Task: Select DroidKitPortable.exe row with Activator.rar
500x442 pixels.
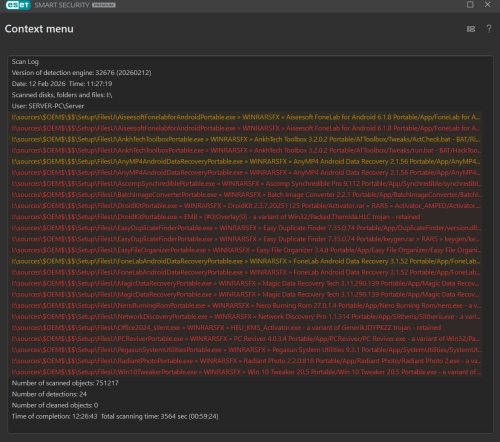Action: click(x=246, y=206)
